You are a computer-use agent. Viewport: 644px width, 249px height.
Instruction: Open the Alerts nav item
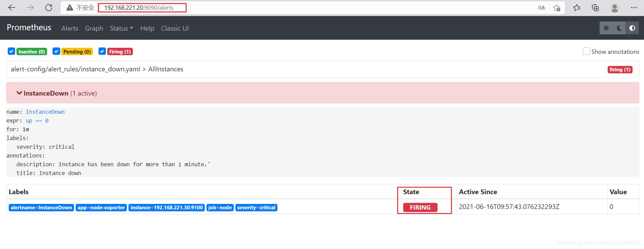(70, 28)
